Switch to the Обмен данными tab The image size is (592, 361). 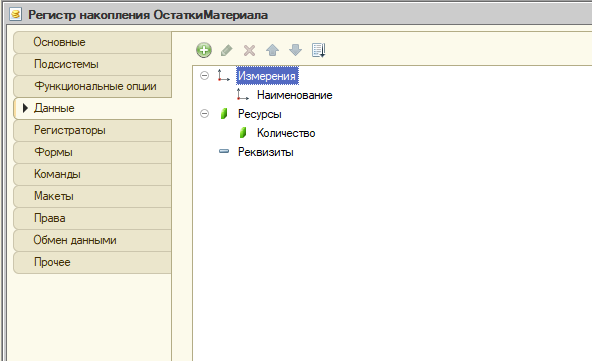point(92,240)
